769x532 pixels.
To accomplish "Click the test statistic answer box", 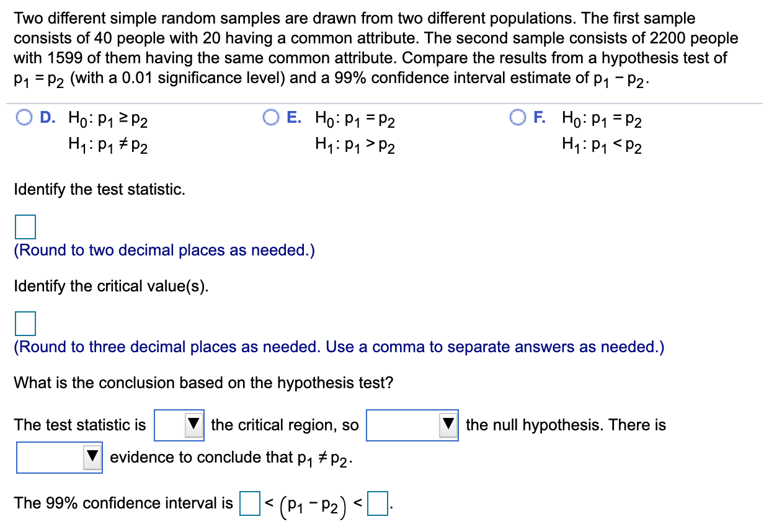I will pos(25,226).
